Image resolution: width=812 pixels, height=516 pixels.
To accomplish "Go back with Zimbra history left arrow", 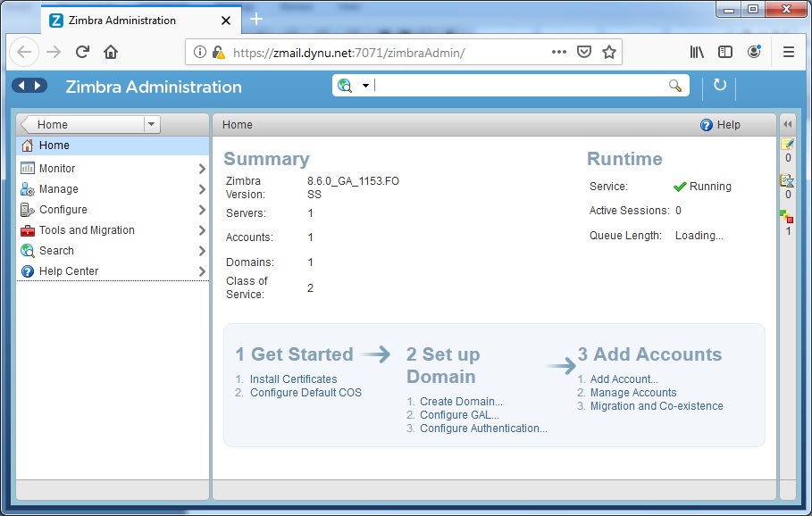I will click(21, 86).
